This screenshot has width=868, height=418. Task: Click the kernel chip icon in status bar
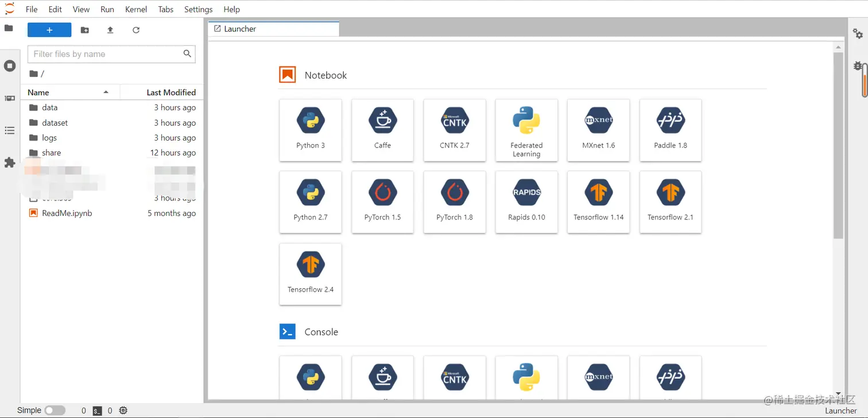pos(123,411)
